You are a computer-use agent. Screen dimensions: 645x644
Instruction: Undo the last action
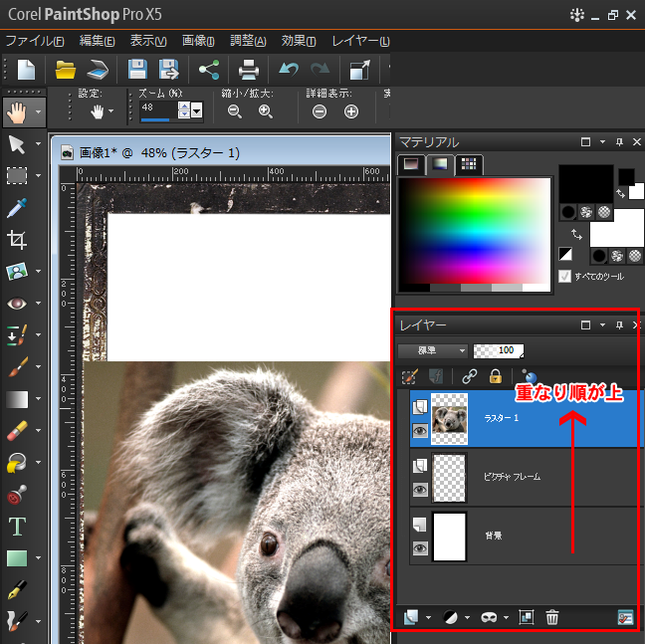coord(289,70)
